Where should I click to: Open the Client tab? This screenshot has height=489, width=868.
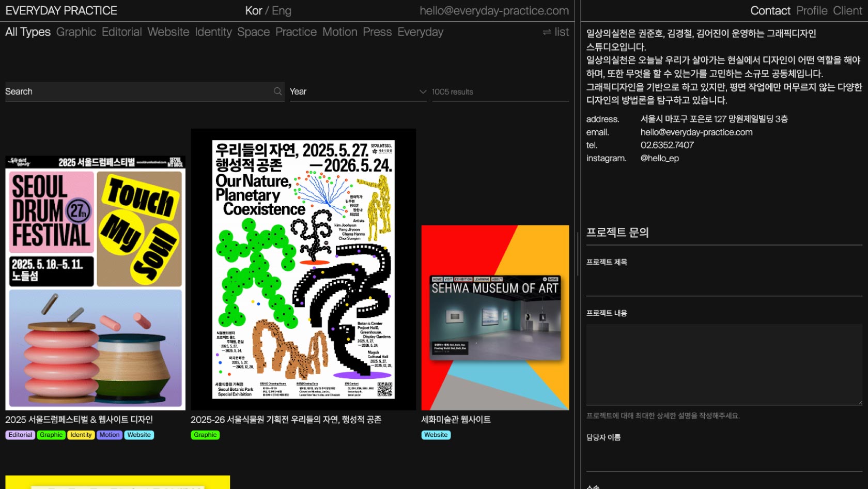coord(847,11)
